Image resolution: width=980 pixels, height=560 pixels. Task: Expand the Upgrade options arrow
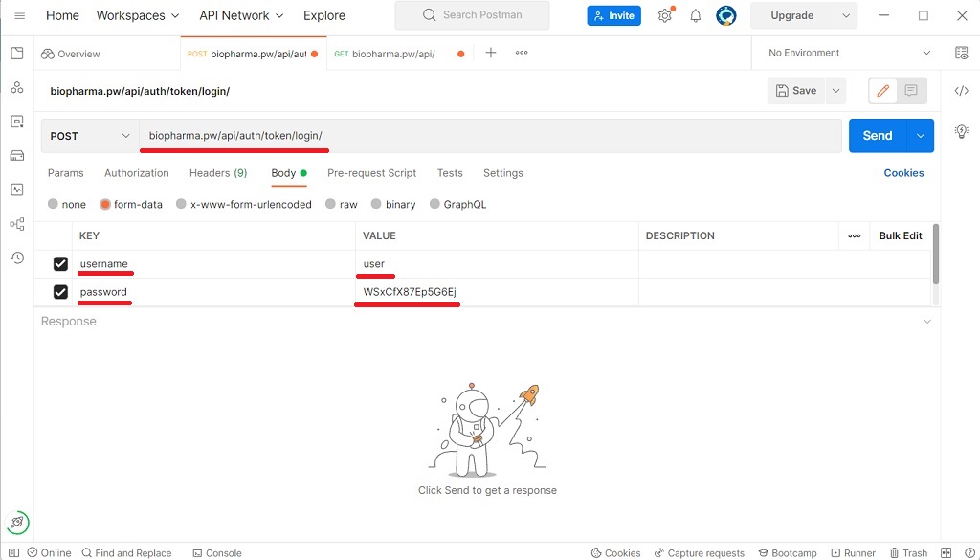pyautogui.click(x=846, y=15)
